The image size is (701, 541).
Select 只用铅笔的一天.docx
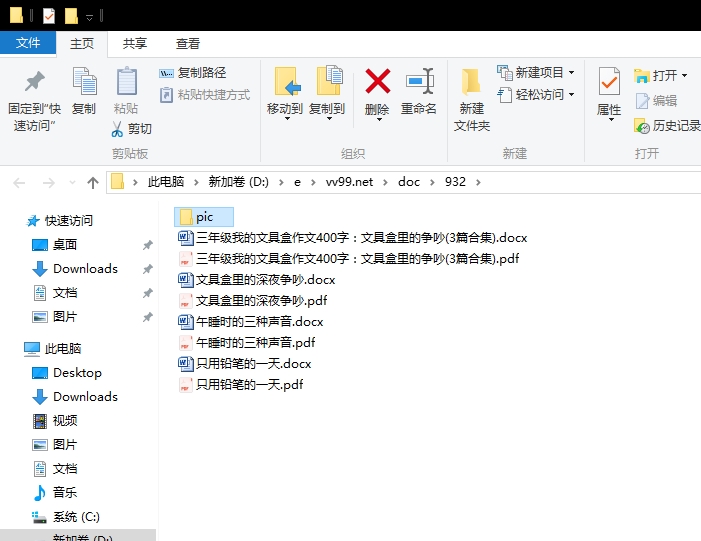tap(245, 363)
